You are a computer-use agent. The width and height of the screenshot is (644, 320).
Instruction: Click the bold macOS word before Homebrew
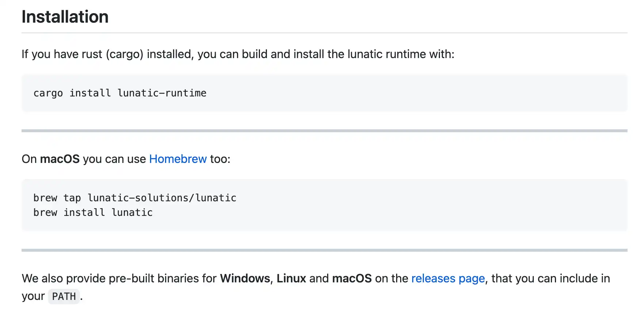(60, 159)
